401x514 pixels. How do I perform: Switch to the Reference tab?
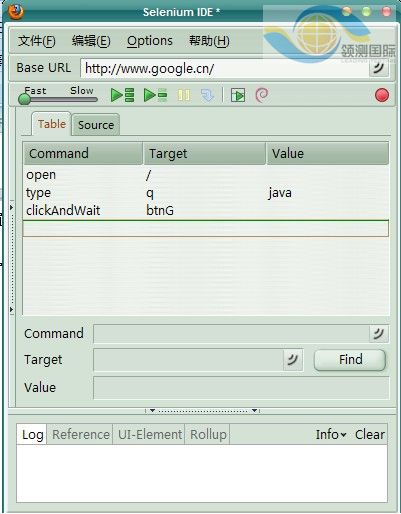pos(81,434)
